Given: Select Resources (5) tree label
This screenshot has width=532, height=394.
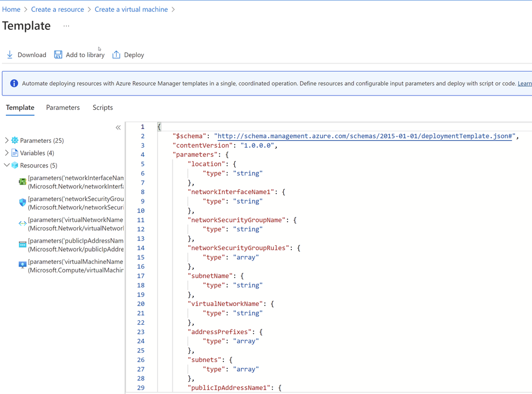Looking at the screenshot, I should point(39,165).
